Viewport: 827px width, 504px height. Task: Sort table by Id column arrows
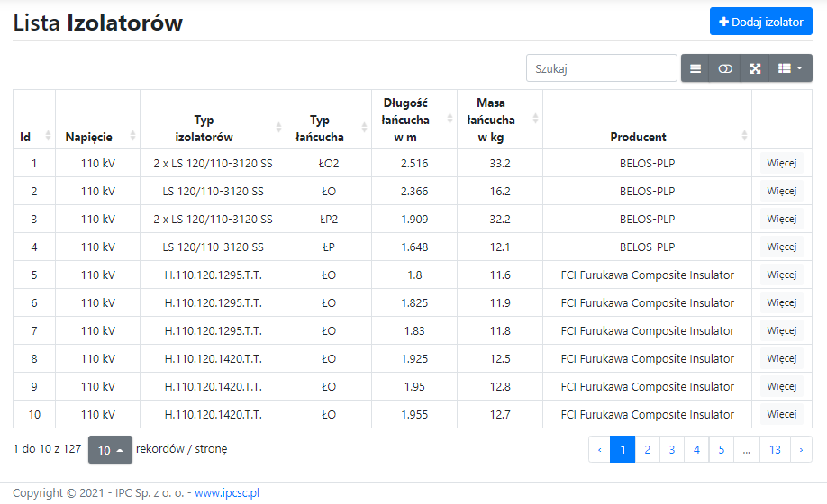pos(48,136)
